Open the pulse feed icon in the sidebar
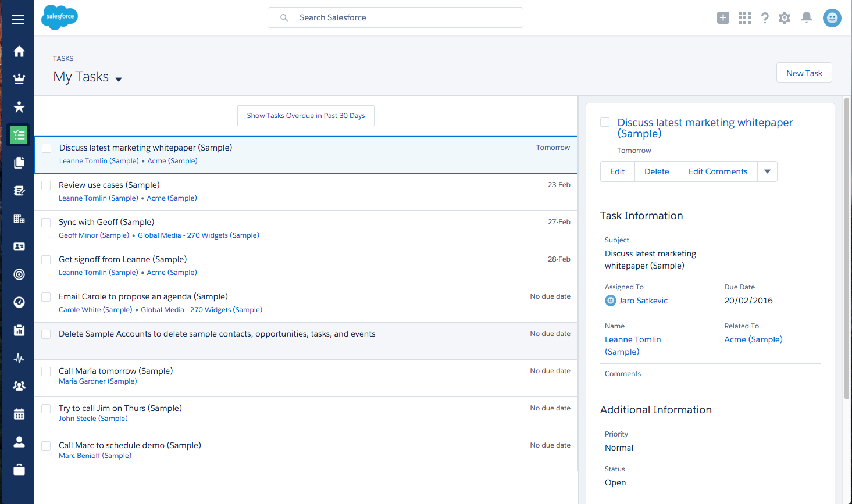 tap(19, 358)
